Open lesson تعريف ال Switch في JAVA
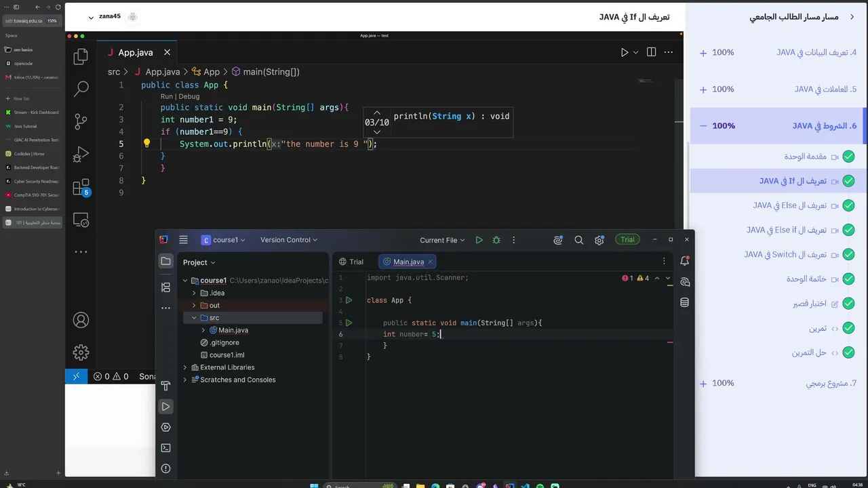The height and width of the screenshot is (488, 868). (785, 254)
